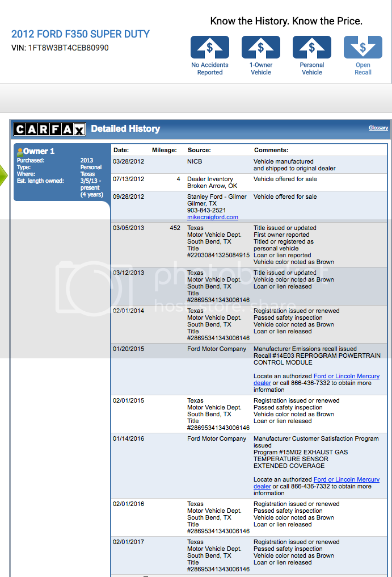Click the Owner 1 heading
The height and width of the screenshot is (577, 392).
click(x=39, y=151)
